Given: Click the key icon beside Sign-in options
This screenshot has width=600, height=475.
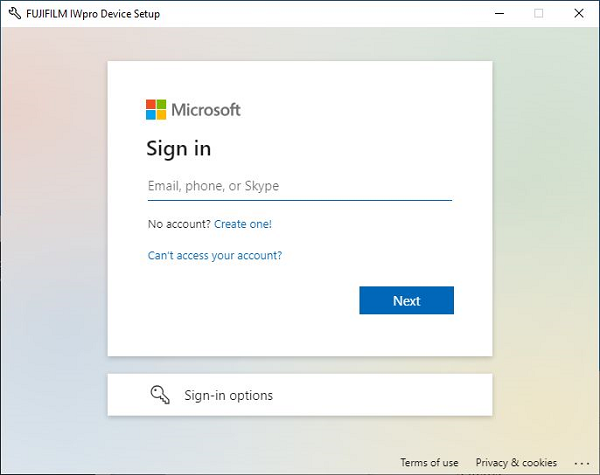Looking at the screenshot, I should tap(160, 395).
